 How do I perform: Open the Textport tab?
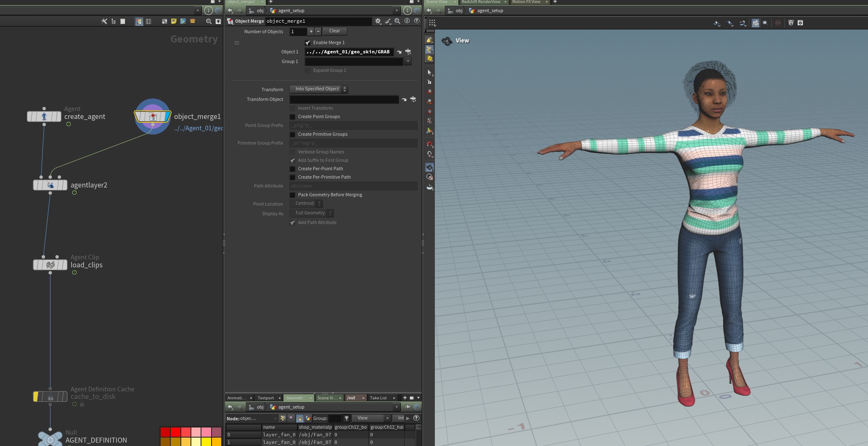point(265,398)
